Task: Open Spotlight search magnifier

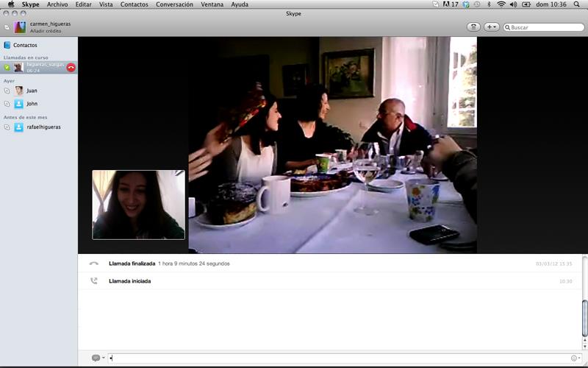Action: (578, 4)
